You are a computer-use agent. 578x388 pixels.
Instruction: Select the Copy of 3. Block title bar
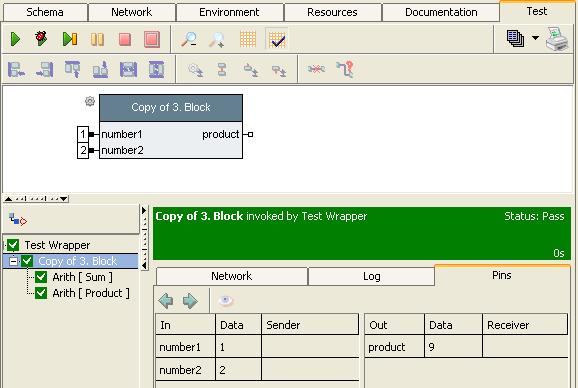coord(171,108)
